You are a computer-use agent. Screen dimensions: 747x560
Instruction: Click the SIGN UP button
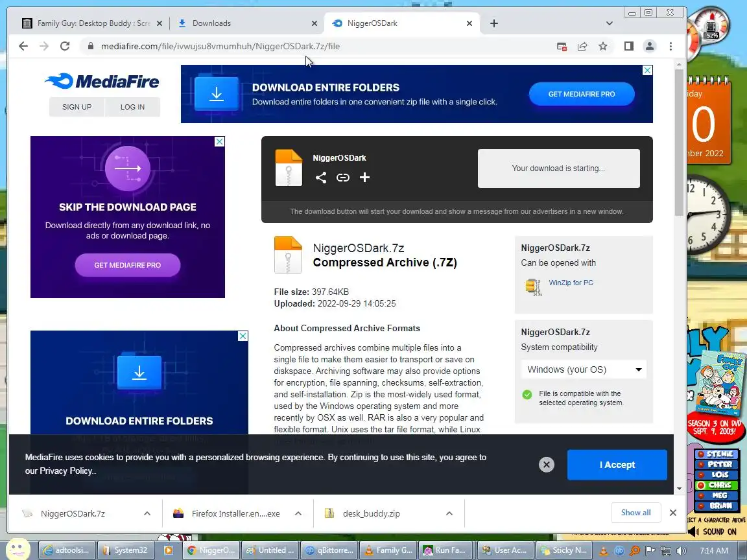click(77, 107)
